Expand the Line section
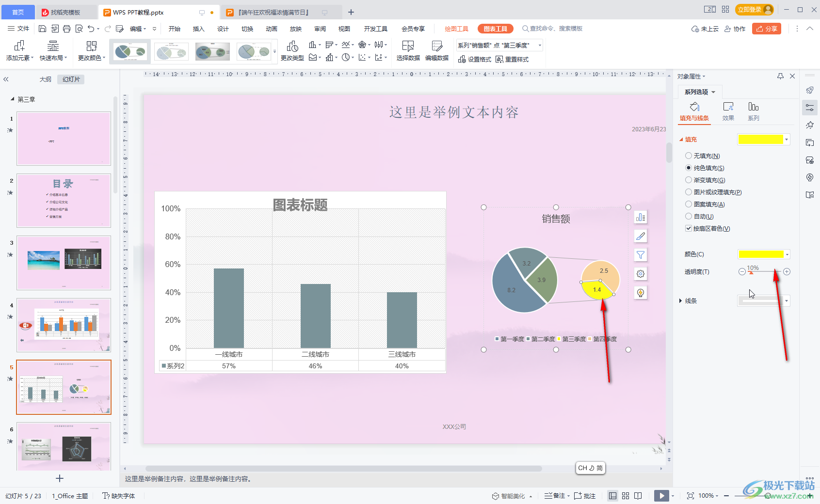This screenshot has height=504, width=820. coord(680,301)
